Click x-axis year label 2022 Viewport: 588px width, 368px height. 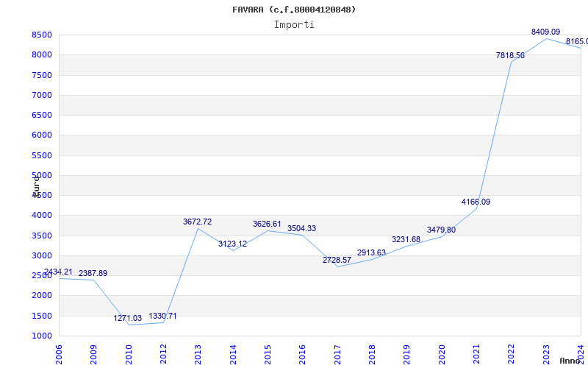coord(512,355)
